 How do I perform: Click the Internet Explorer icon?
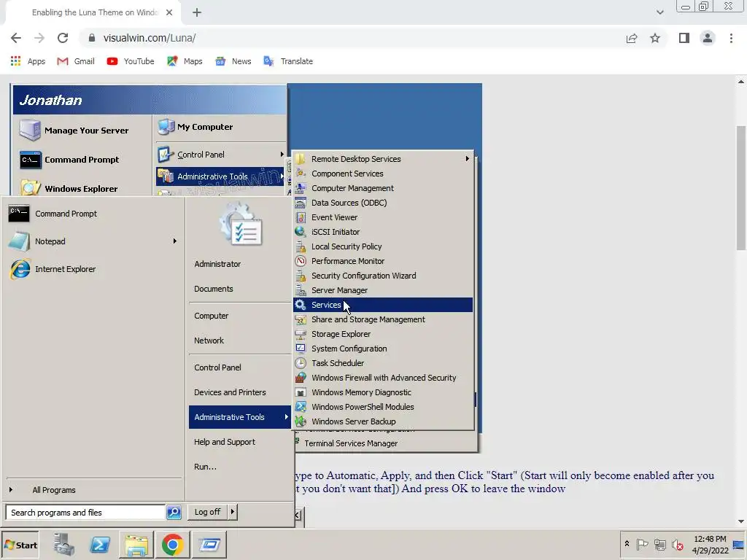(20, 269)
